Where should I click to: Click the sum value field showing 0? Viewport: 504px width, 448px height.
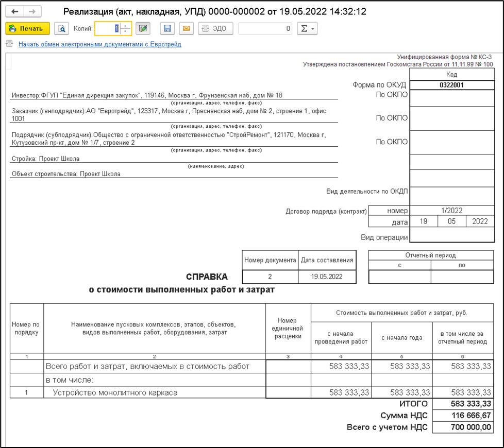click(265, 29)
